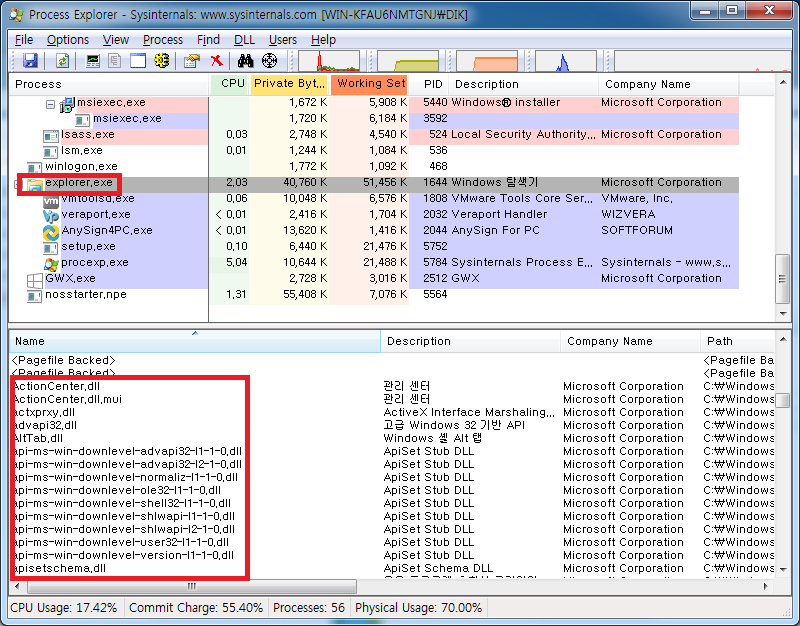Click the CPU usage mini graph
The height and width of the screenshot is (626, 800).
coord(328,62)
